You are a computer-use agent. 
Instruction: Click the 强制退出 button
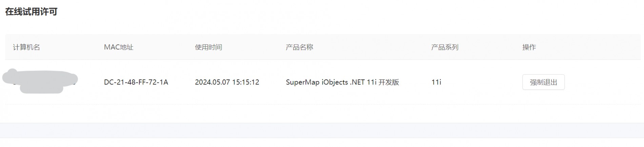[x=543, y=82]
